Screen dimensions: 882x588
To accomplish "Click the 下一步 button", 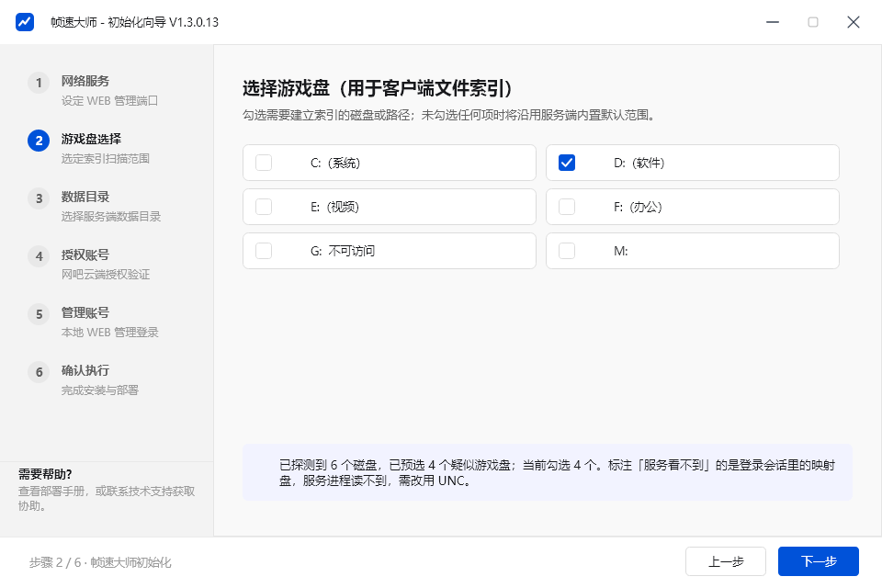I will (819, 561).
